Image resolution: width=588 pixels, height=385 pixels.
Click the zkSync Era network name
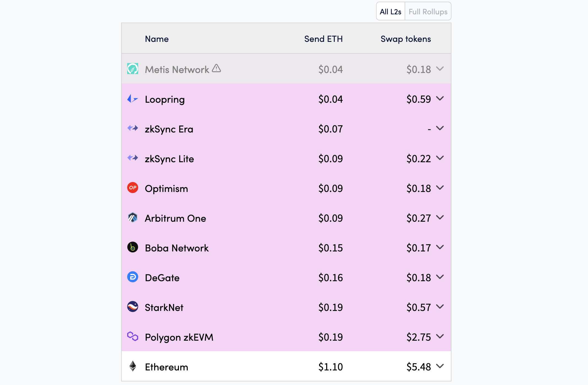point(169,129)
